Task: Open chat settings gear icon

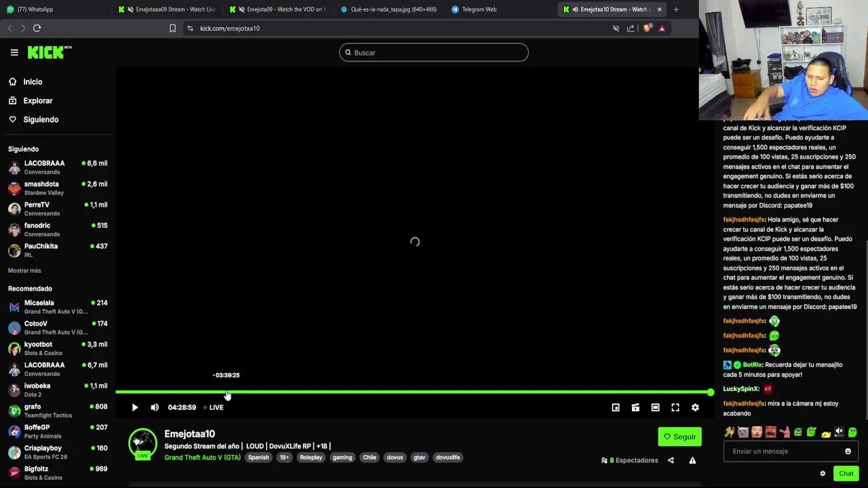Action: click(x=823, y=474)
